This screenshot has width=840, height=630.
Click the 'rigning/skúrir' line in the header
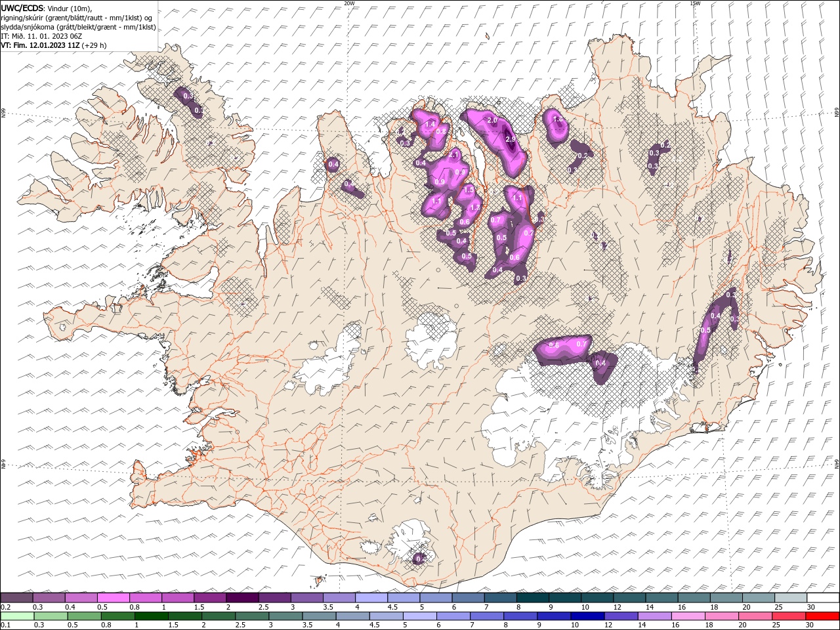coord(76,18)
